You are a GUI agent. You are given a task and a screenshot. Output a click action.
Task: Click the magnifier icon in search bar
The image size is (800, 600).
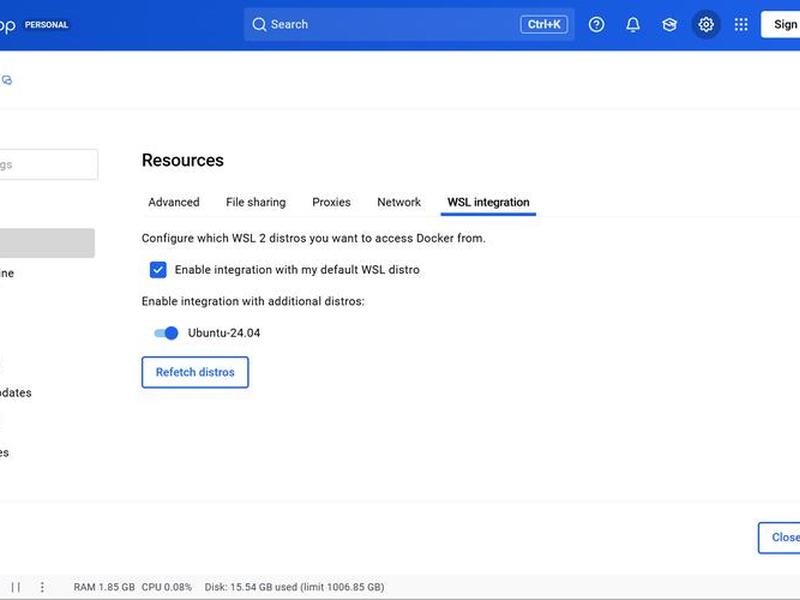pyautogui.click(x=259, y=24)
